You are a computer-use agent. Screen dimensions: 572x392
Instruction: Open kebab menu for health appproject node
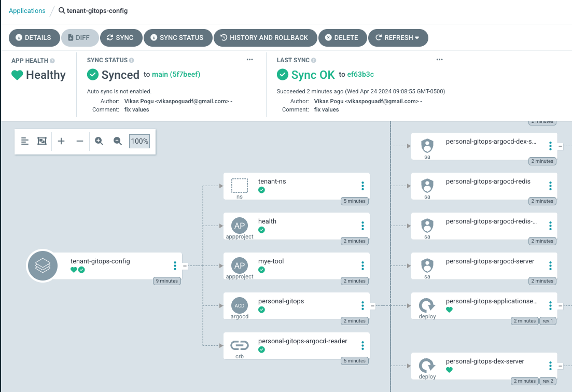tap(362, 226)
